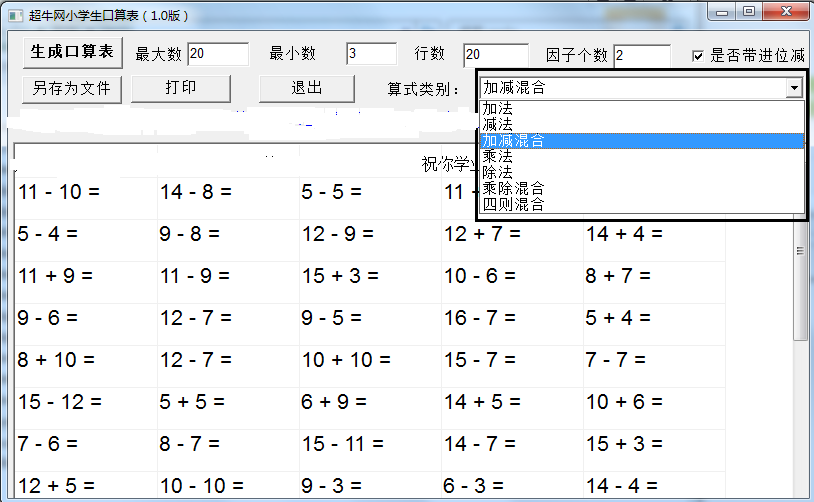814x502 pixels.
Task: Click the 打印 button
Action: 181,88
